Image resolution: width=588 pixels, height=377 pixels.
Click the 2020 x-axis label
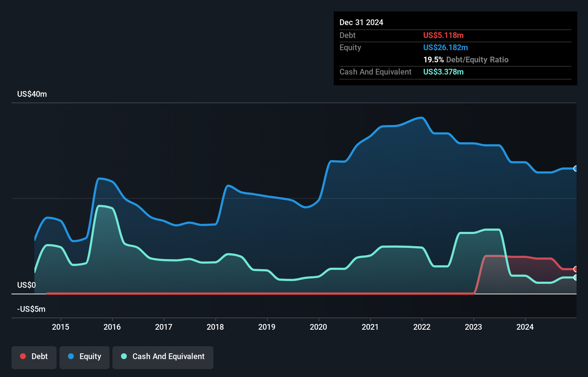coord(318,327)
